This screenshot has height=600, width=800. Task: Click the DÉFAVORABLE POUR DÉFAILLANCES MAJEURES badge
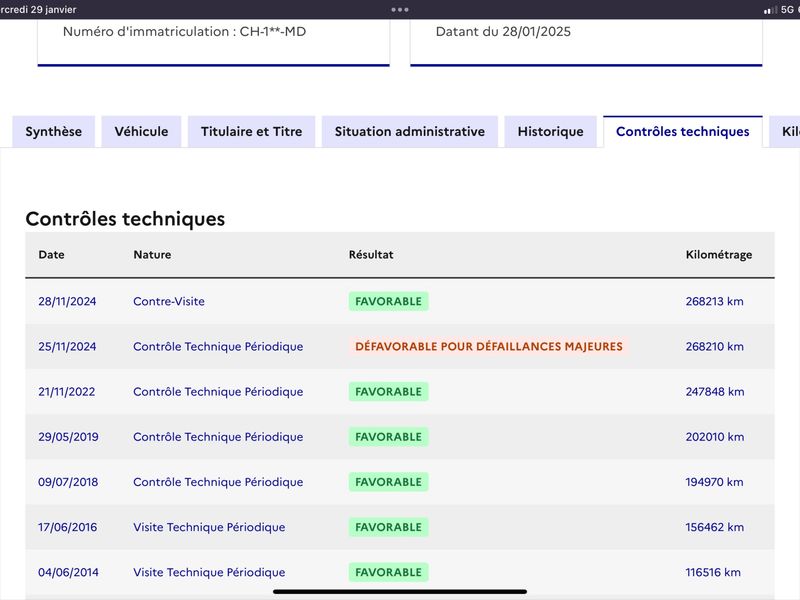click(489, 346)
